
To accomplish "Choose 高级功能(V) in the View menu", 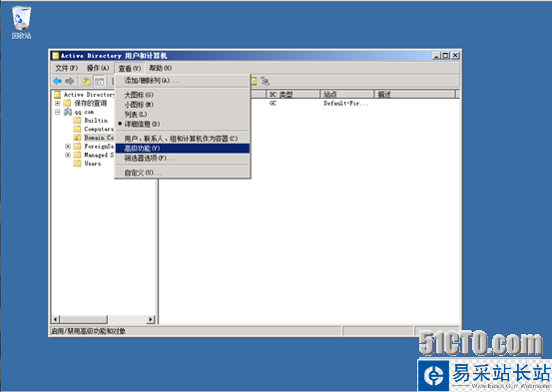I will pos(183,149).
